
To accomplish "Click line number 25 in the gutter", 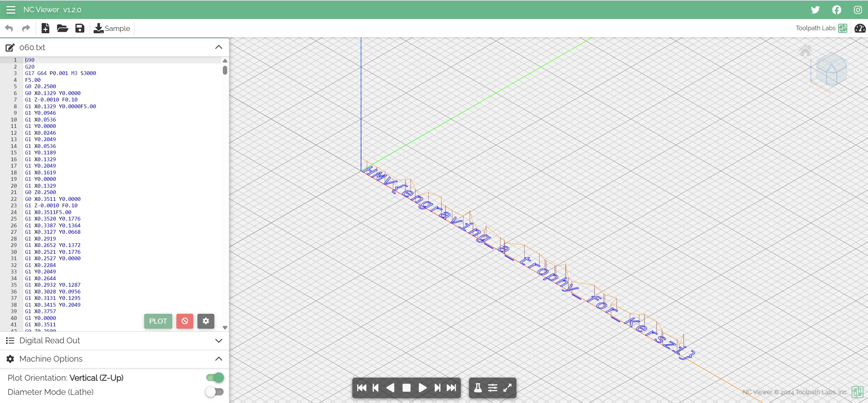I will pyautogui.click(x=14, y=219).
